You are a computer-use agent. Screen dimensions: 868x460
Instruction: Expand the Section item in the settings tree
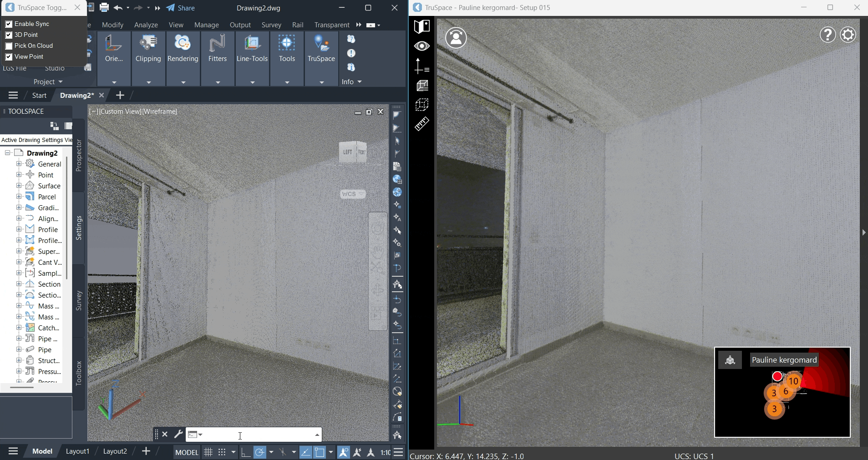coord(19,283)
